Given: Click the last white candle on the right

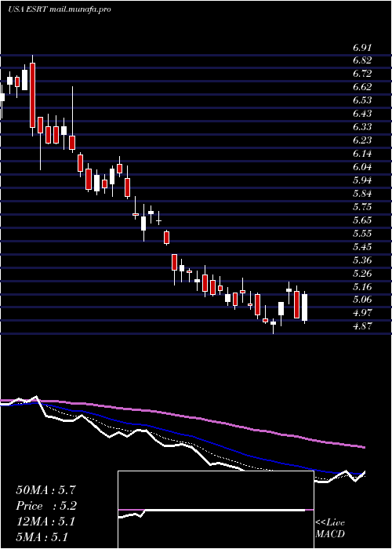Looking at the screenshot, I should [304, 307].
